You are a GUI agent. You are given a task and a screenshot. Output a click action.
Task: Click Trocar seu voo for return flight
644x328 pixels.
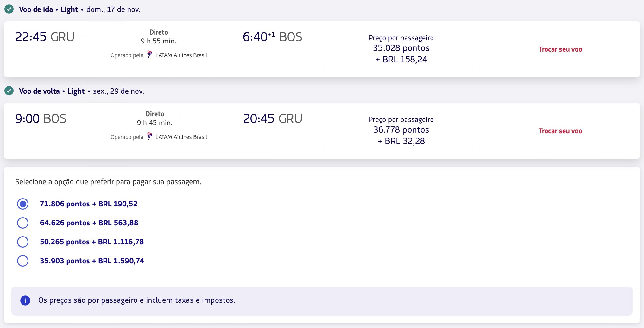560,131
